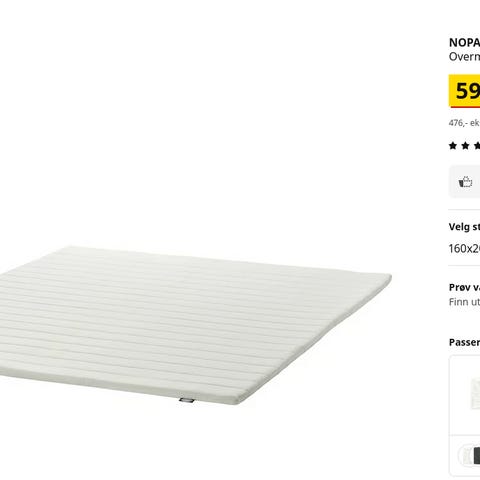Click the first rating star
The height and width of the screenshot is (480, 480).
click(x=453, y=145)
